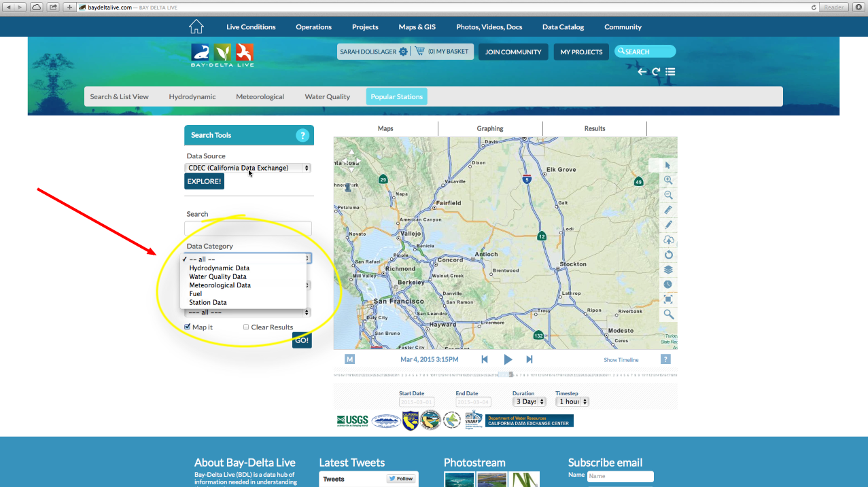Switch to Search & List View tab
868x487 pixels.
coord(120,96)
